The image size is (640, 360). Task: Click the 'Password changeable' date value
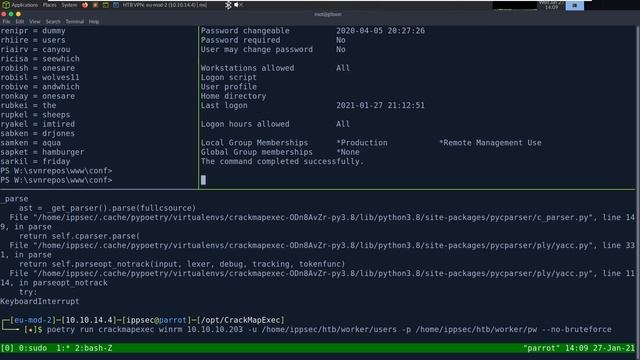[x=380, y=31]
